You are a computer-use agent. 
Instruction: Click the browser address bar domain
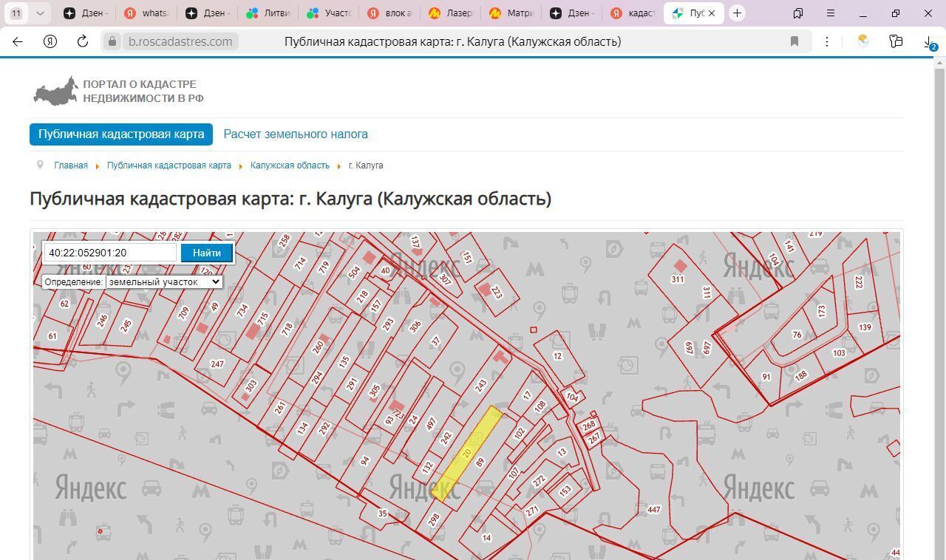click(x=180, y=41)
